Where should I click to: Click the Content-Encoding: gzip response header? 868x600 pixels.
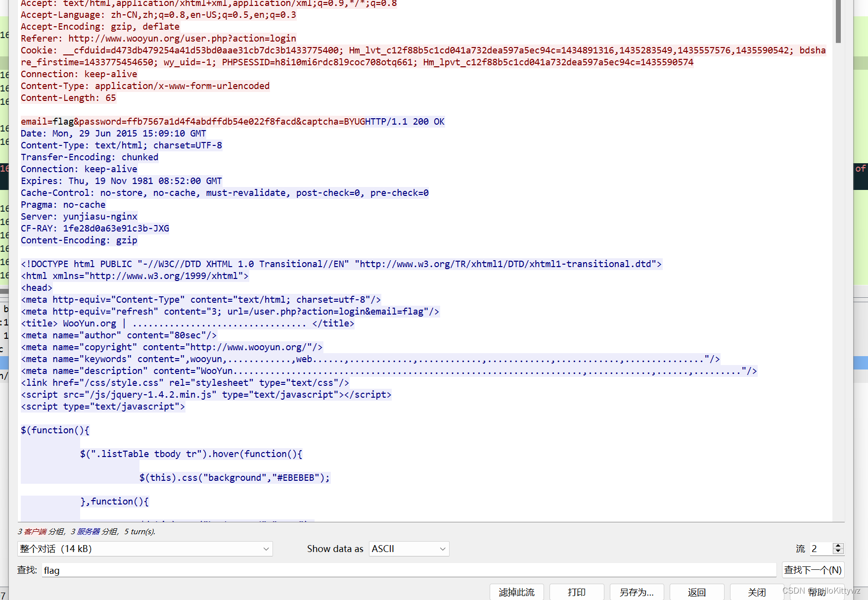79,240
